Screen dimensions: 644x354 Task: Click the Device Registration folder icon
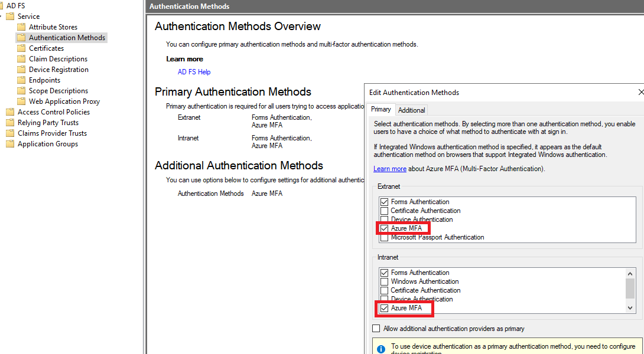tap(21, 70)
